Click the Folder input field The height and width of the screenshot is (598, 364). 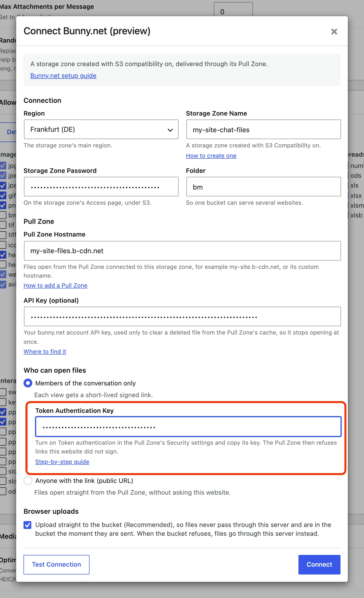click(263, 187)
